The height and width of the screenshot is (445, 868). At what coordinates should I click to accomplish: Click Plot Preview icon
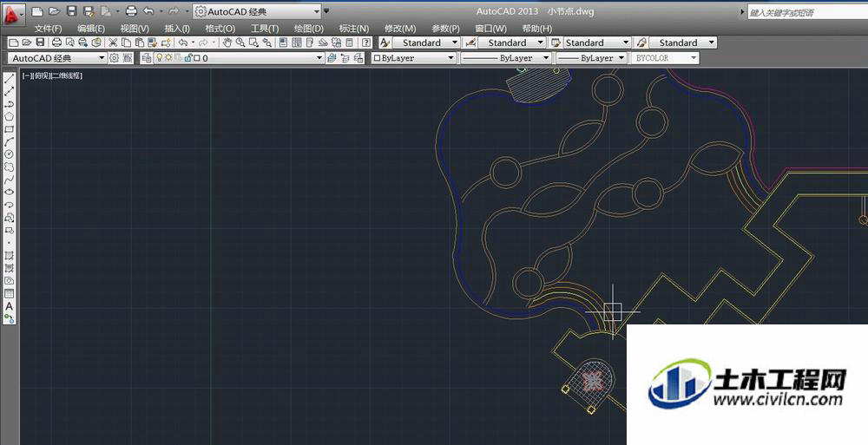(70, 43)
